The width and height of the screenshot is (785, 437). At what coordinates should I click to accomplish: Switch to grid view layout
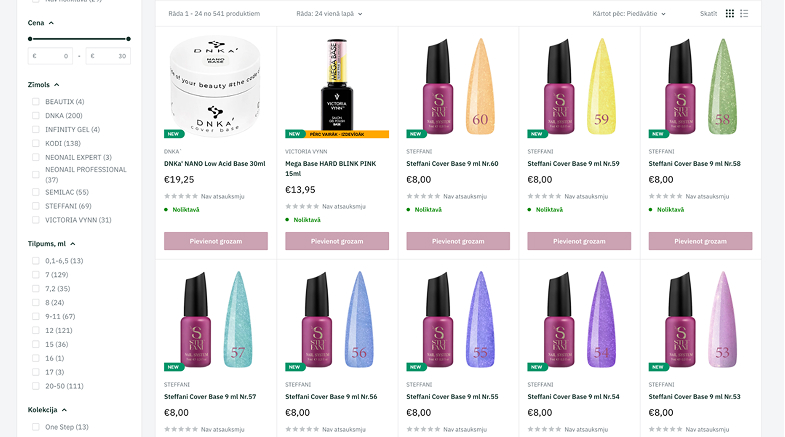pyautogui.click(x=730, y=14)
